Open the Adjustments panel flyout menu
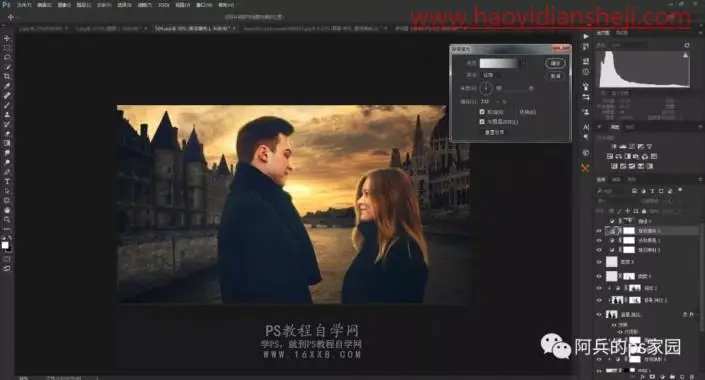 tap(700, 128)
